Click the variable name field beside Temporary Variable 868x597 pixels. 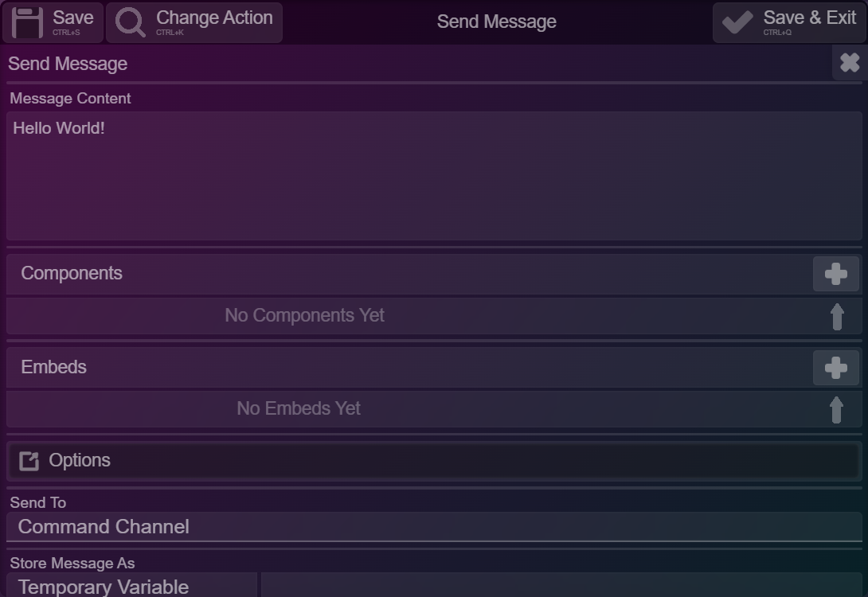click(561, 586)
